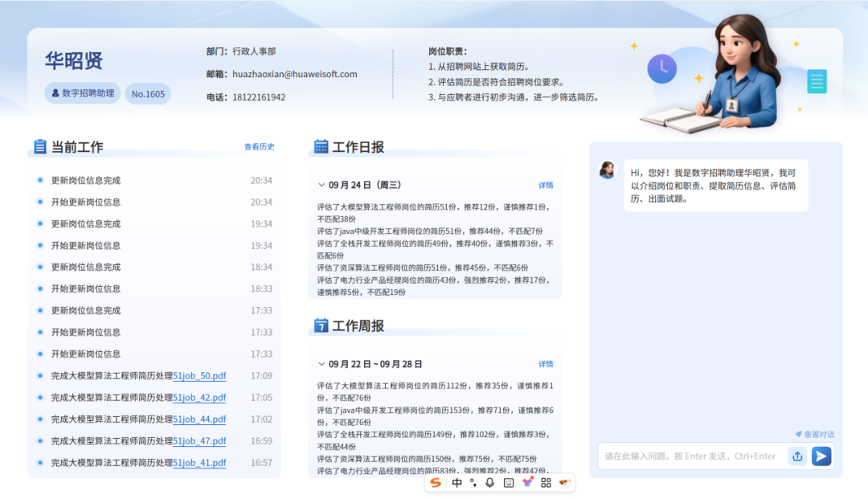This screenshot has height=499, width=868.
Task: Click the 09月24日（周三）date heading
Action: (x=365, y=185)
